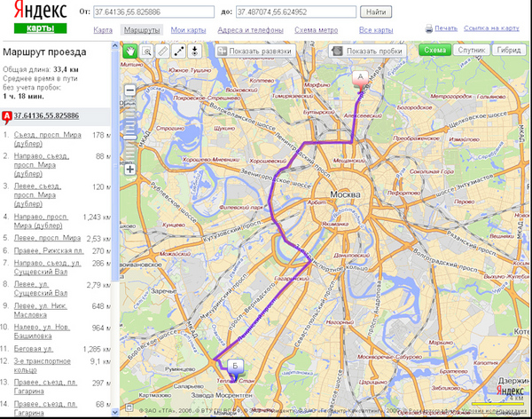Click the Ссылка на карту link
The height and width of the screenshot is (419, 532).
(x=491, y=28)
